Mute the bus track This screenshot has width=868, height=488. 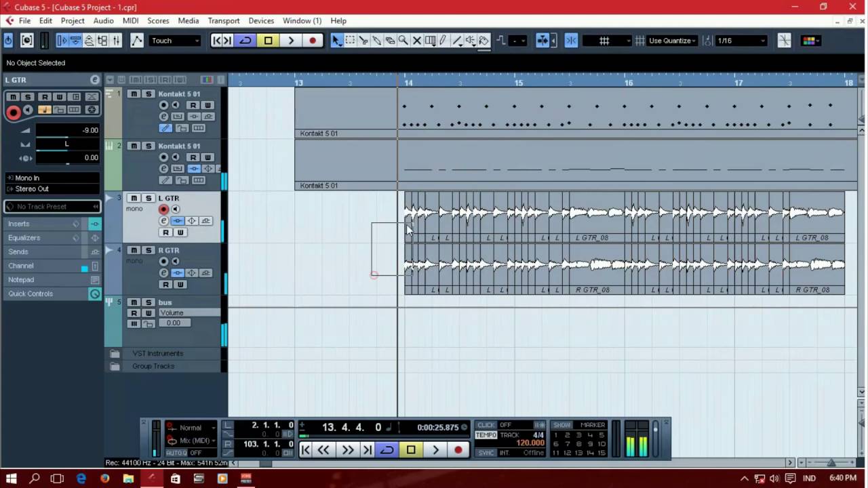[134, 302]
